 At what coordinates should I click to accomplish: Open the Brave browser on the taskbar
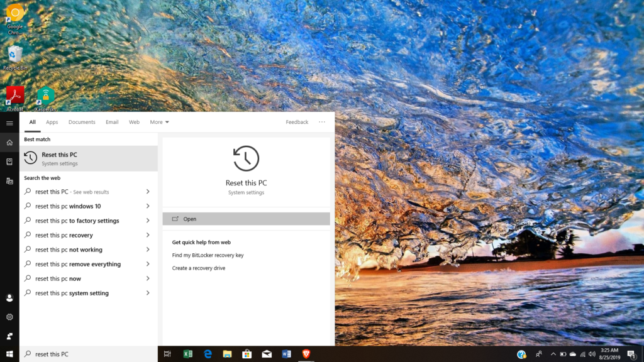[x=306, y=354]
